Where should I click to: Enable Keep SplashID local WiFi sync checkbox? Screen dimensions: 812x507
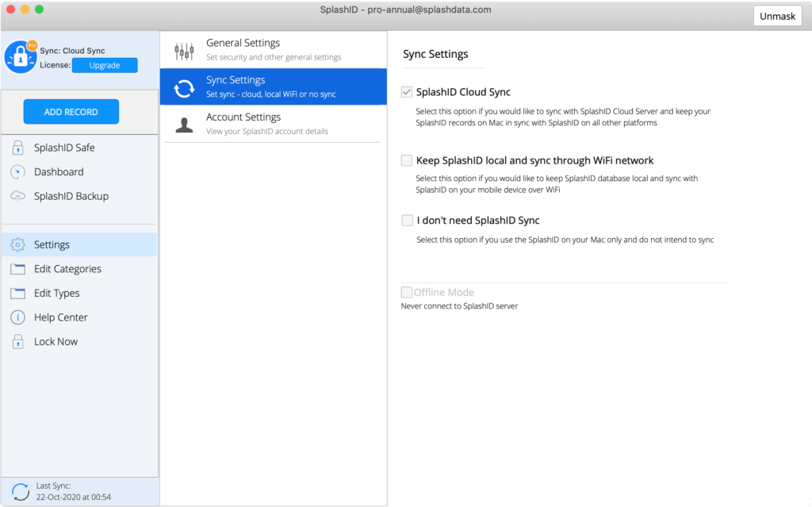click(407, 160)
